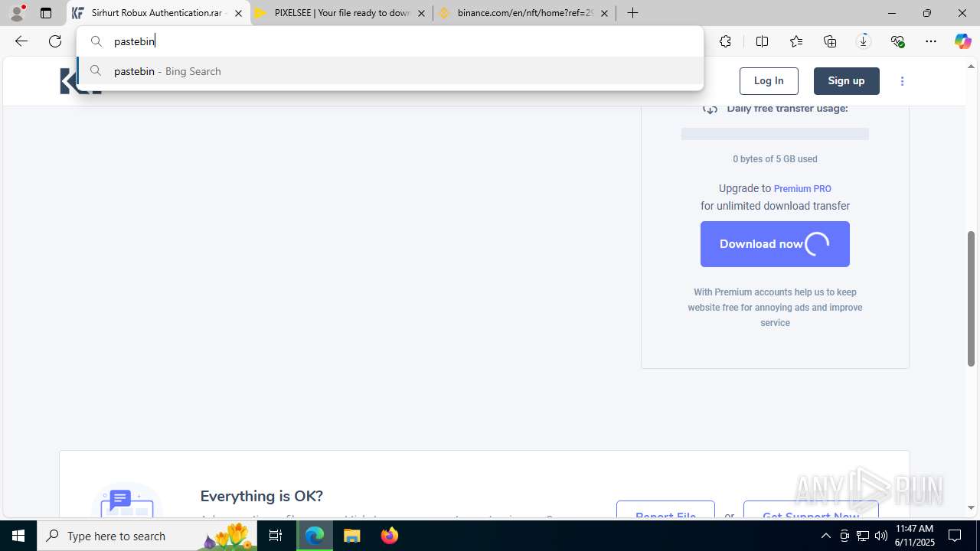Open the site three-dot options menu

click(x=902, y=80)
